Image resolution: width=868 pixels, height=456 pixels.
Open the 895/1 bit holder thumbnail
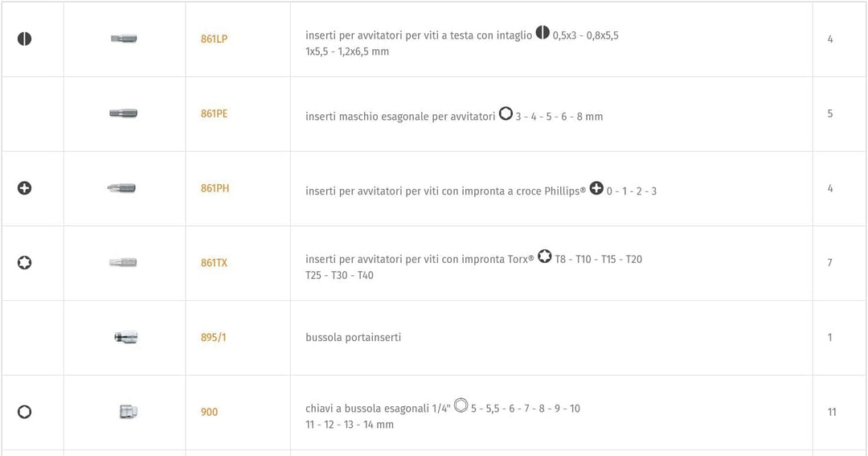[x=126, y=337]
